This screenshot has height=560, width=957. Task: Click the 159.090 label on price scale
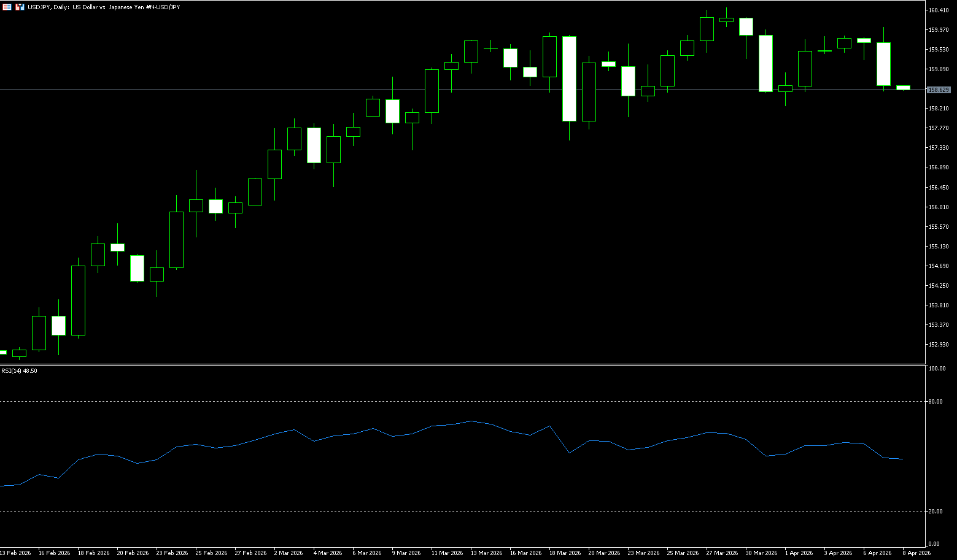coord(939,69)
